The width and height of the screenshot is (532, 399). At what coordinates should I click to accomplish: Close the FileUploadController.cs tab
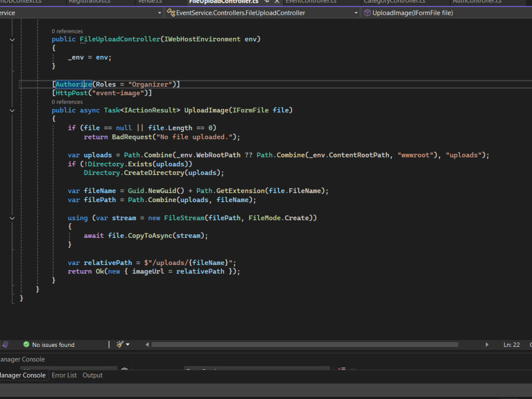pyautogui.click(x=277, y=2)
